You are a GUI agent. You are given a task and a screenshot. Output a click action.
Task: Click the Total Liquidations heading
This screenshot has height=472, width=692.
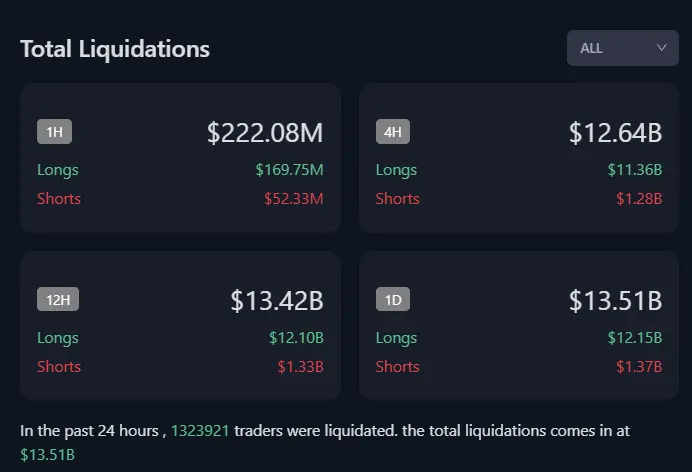pyautogui.click(x=115, y=48)
